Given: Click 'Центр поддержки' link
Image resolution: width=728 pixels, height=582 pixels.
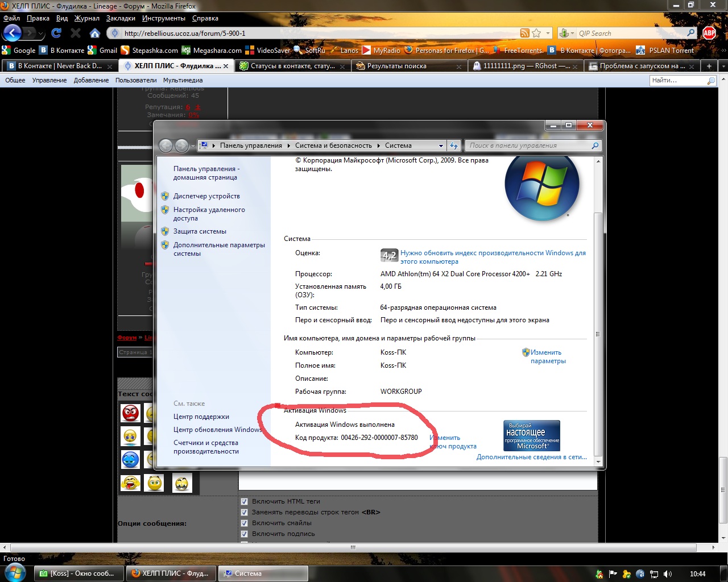Looking at the screenshot, I should coord(201,417).
